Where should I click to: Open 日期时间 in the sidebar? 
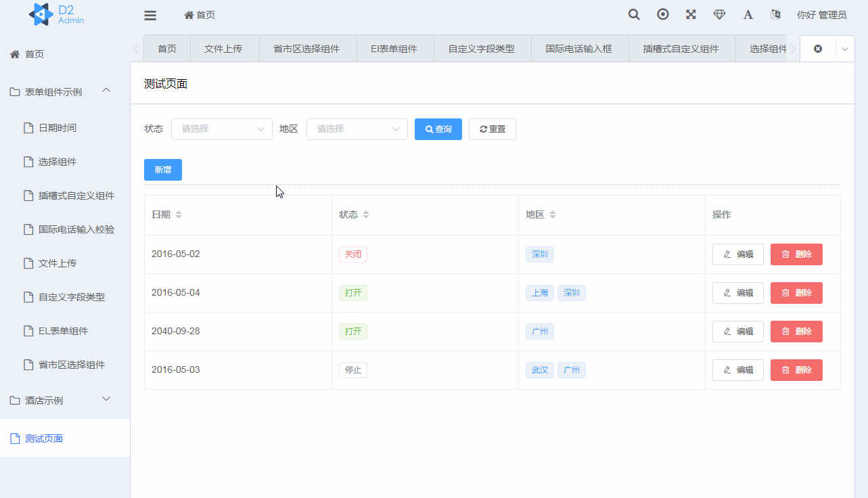pos(65,128)
